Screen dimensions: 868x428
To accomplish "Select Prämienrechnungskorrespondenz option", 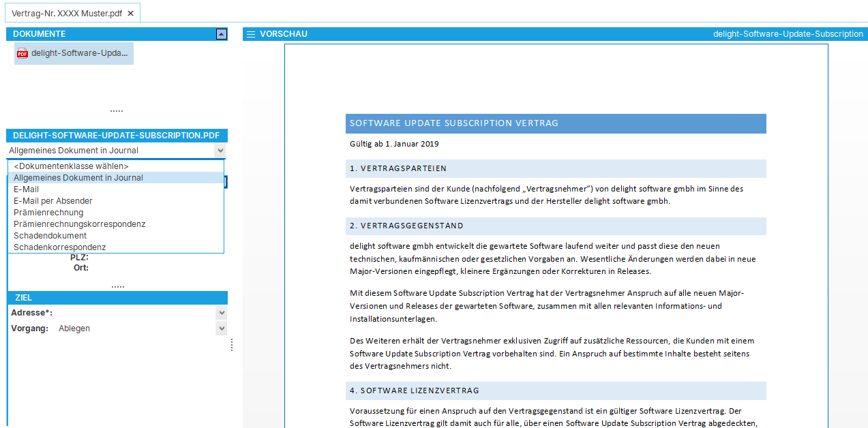I will (79, 224).
